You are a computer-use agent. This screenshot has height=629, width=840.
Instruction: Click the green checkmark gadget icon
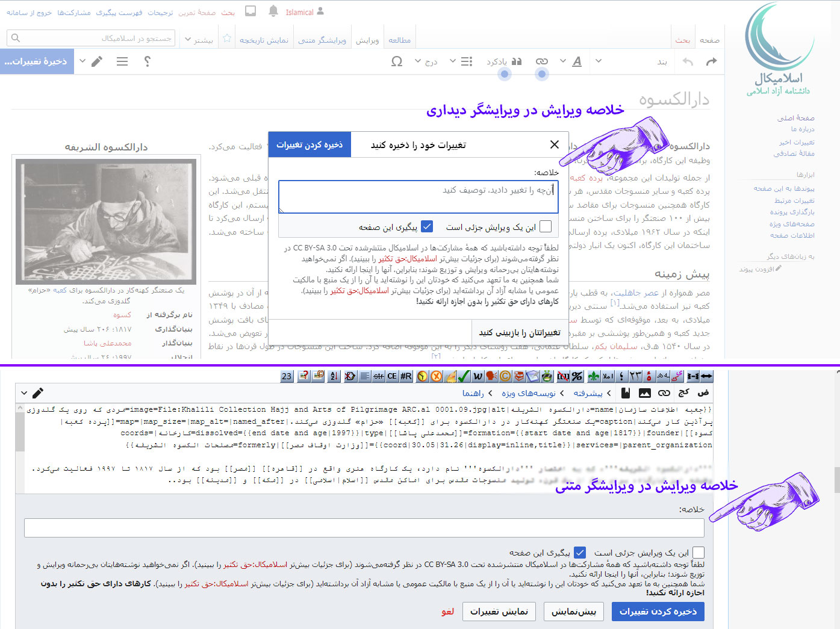click(x=464, y=376)
